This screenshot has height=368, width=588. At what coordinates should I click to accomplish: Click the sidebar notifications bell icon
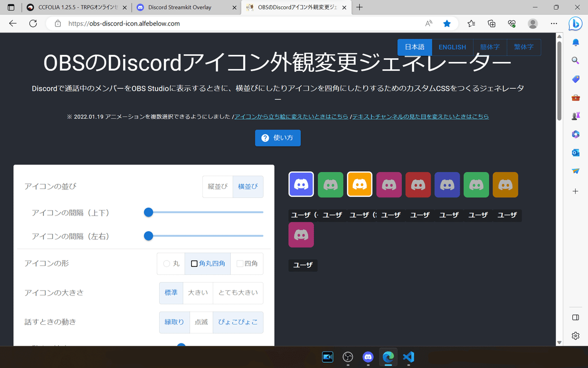(576, 43)
